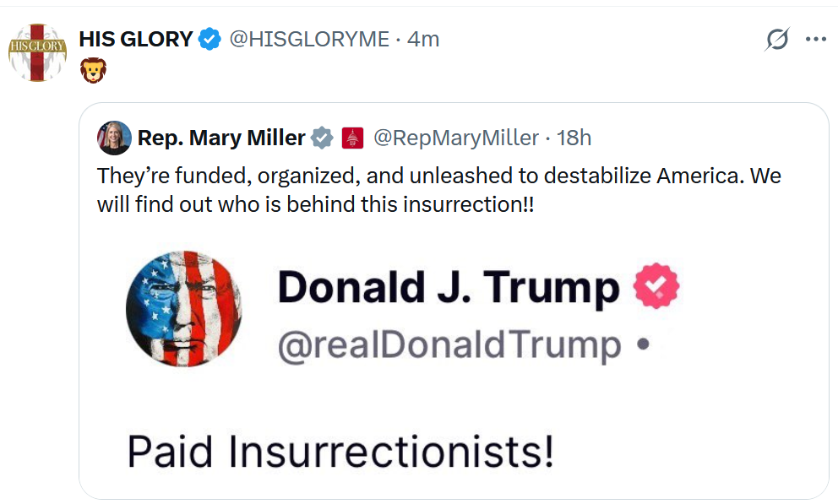Click Rep. Mary Miller's small avatar
This screenshot has width=838, height=504.
(115, 138)
